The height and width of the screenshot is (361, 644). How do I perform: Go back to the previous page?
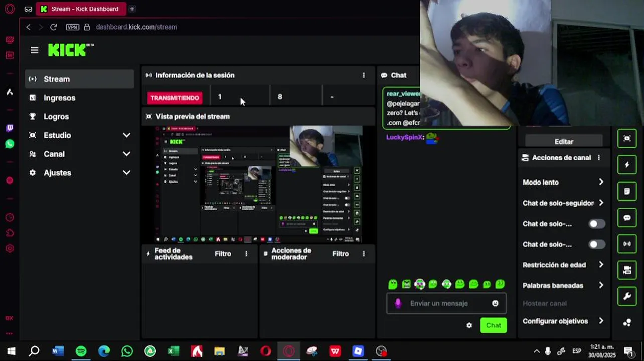(28, 27)
